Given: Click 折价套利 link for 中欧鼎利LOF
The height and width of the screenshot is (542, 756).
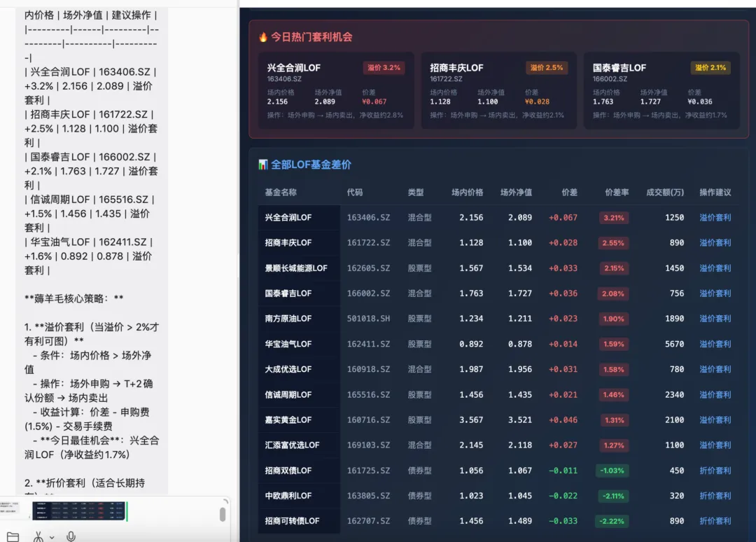Looking at the screenshot, I should coord(715,496).
